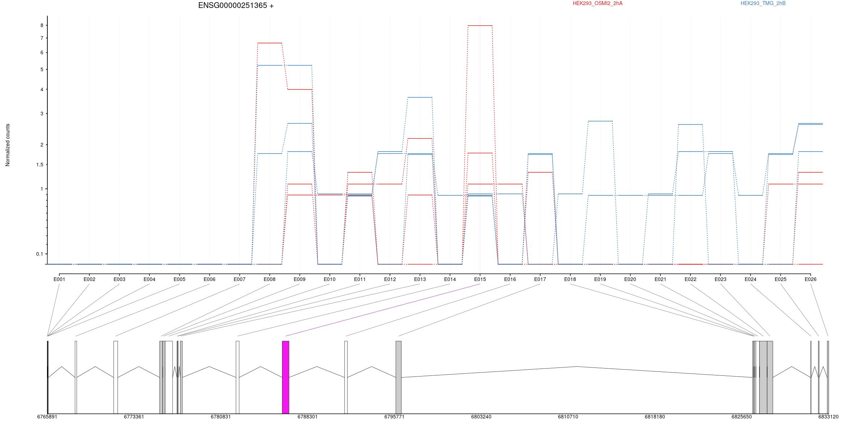Click y-axis tick value 0.1
This screenshot has height=434, width=868.
pyautogui.click(x=40, y=254)
